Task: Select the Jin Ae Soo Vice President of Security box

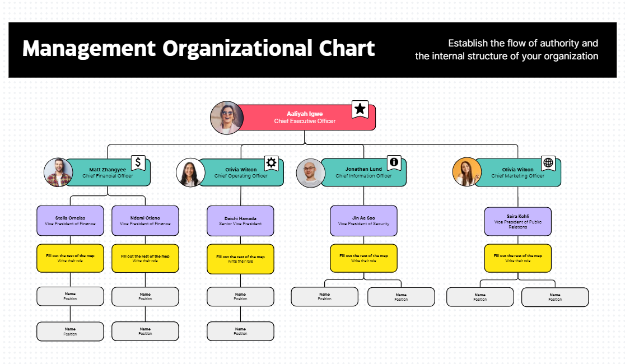Action: pos(363,221)
